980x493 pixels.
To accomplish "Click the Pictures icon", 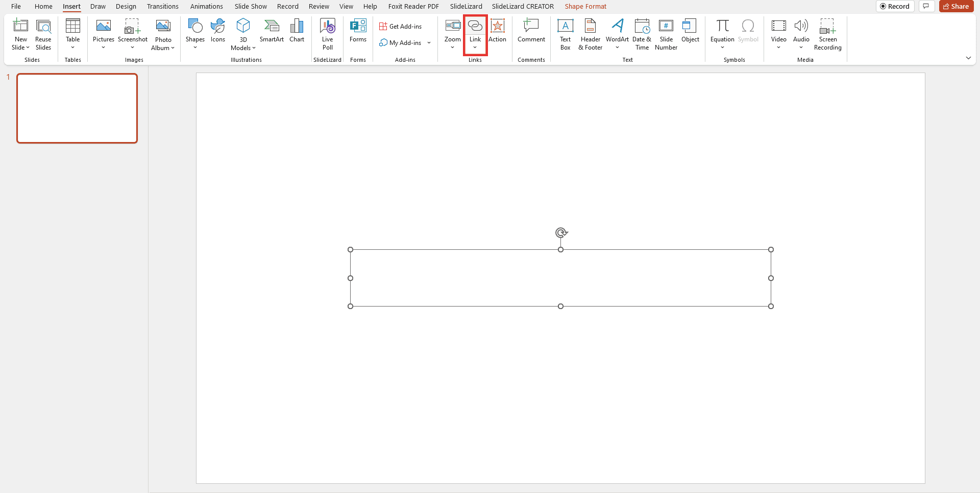I will 104,26.
